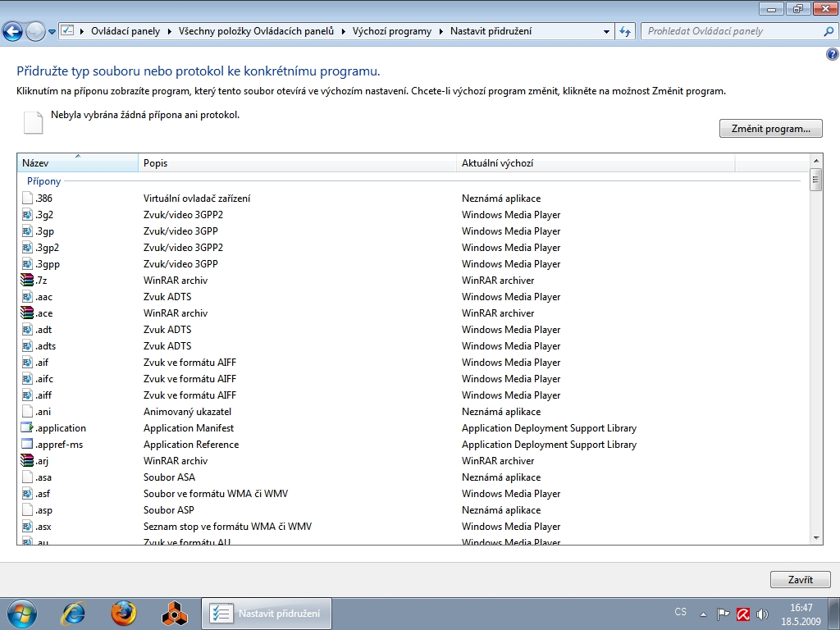Show hidden tray icons arrow

(703, 614)
